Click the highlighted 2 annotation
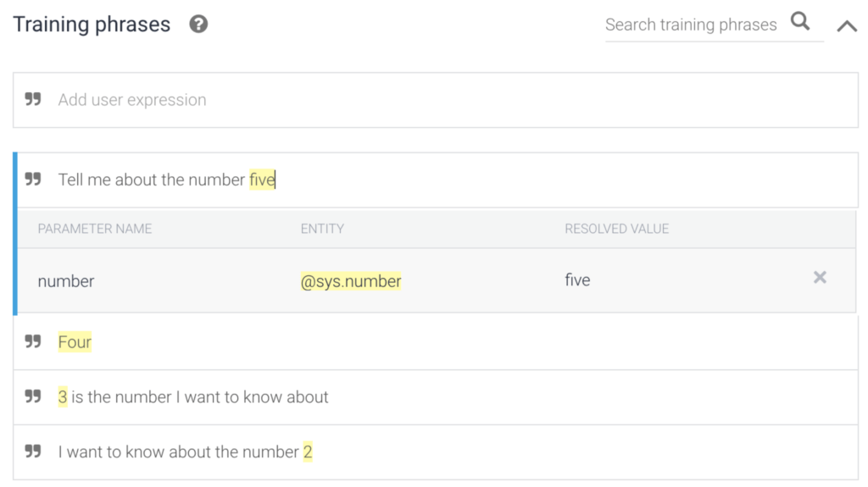This screenshot has height=487, width=868. (x=308, y=451)
